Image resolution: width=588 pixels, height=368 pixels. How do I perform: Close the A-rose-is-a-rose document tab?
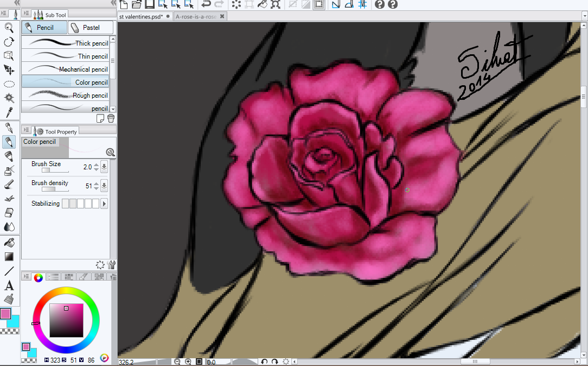pos(222,16)
